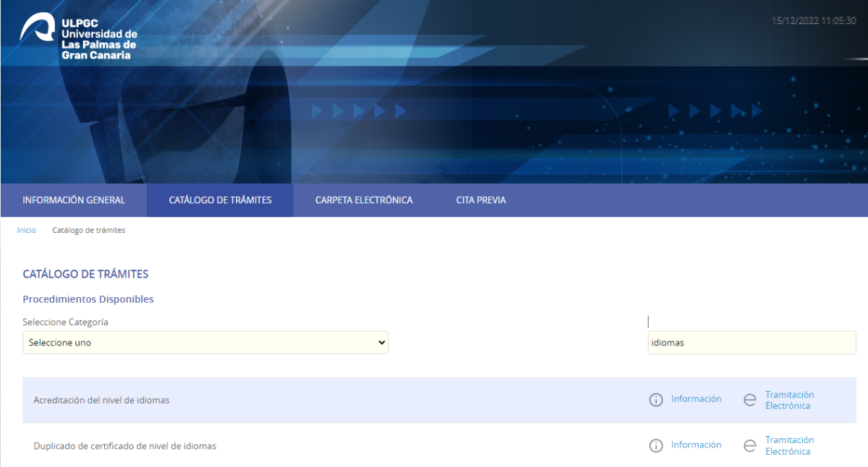The width and height of the screenshot is (868, 467).
Task: Click the search field containing idiomas
Action: [x=752, y=343]
